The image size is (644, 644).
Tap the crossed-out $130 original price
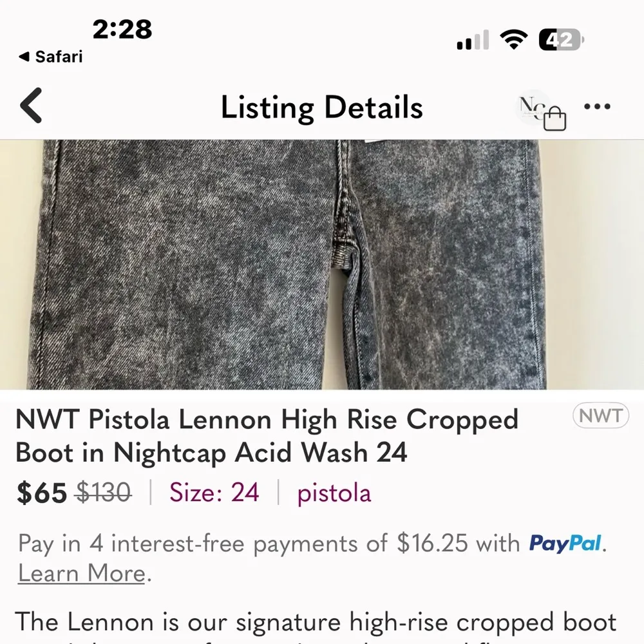[x=104, y=493]
